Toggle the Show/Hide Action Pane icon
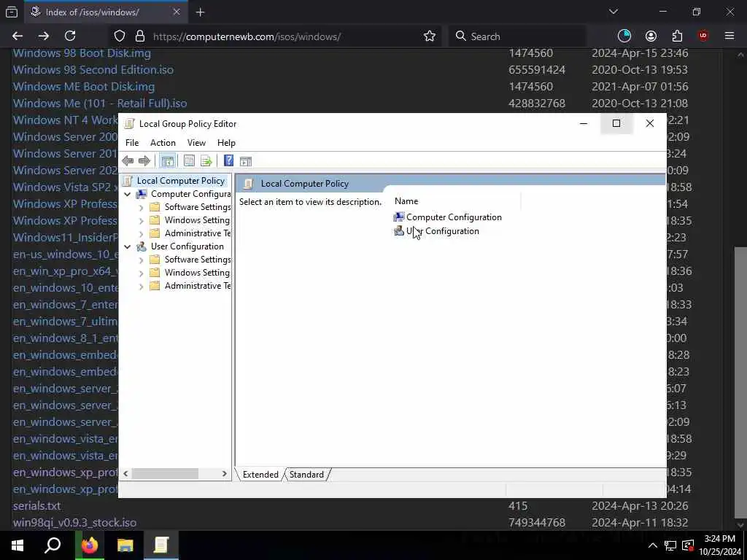This screenshot has width=747, height=560. [246, 161]
